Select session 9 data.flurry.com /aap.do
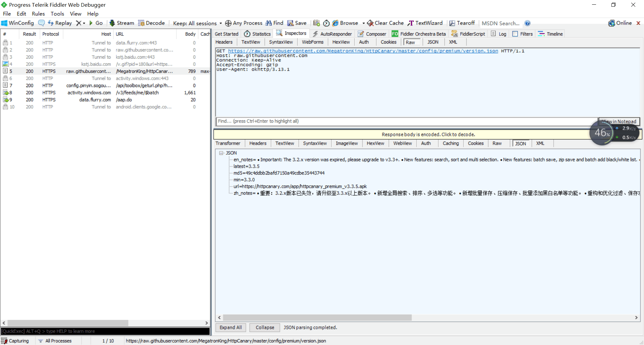The width and height of the screenshot is (644, 345). (105, 99)
